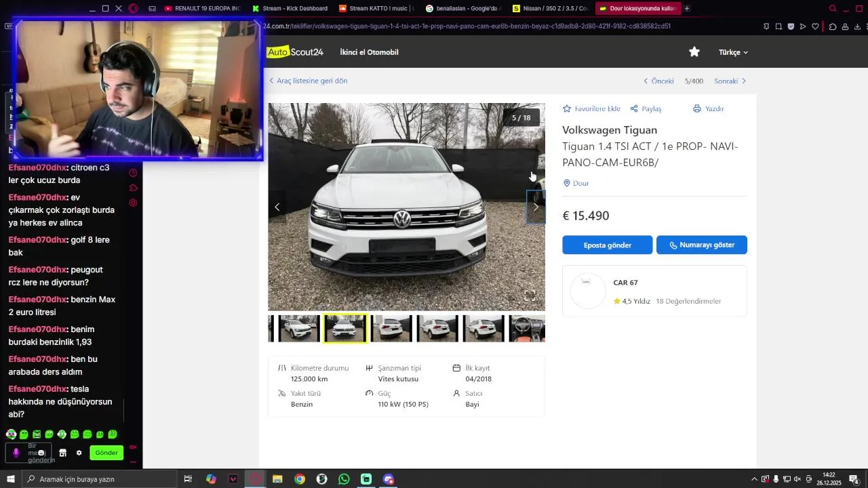Open CAR 67 dealer name

[625, 283]
